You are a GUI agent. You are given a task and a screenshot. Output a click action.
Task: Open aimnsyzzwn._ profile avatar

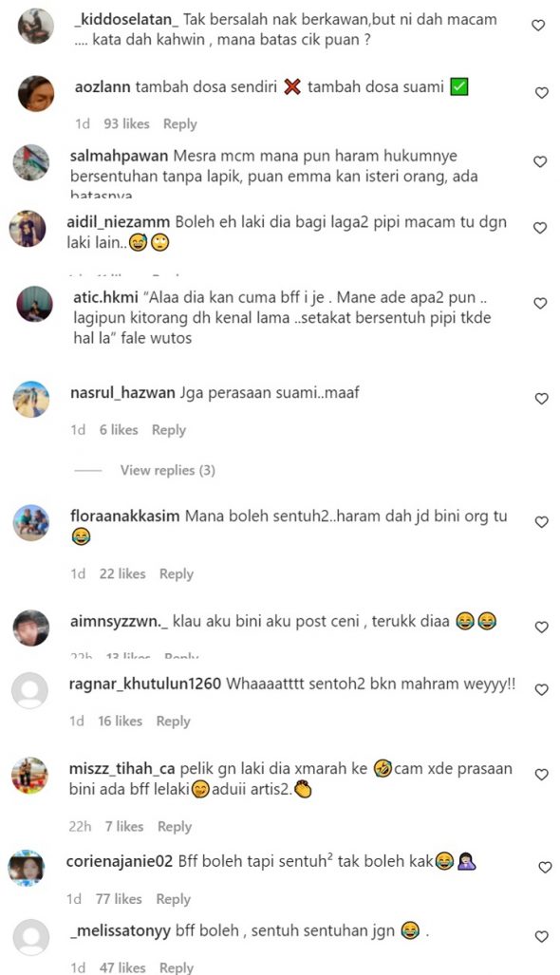(x=31, y=628)
